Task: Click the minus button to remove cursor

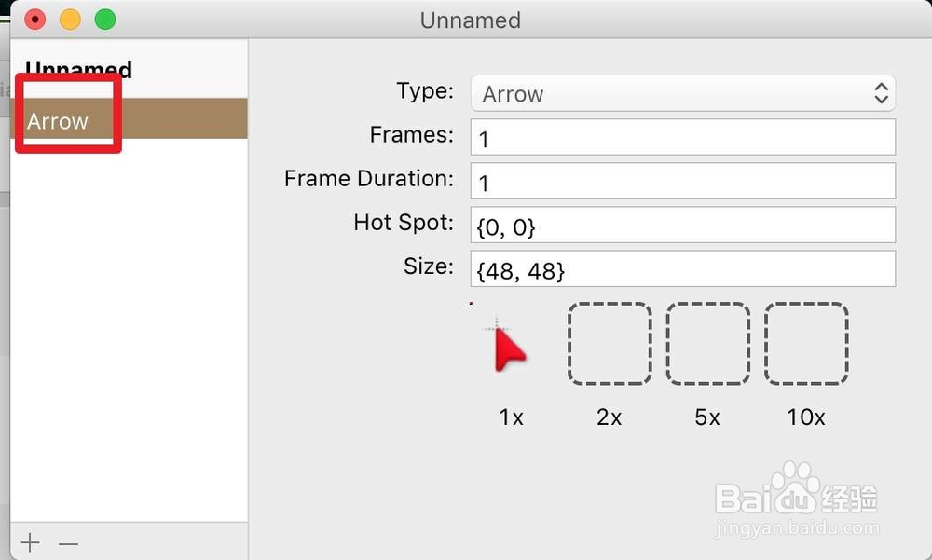Action: pyautogui.click(x=68, y=543)
